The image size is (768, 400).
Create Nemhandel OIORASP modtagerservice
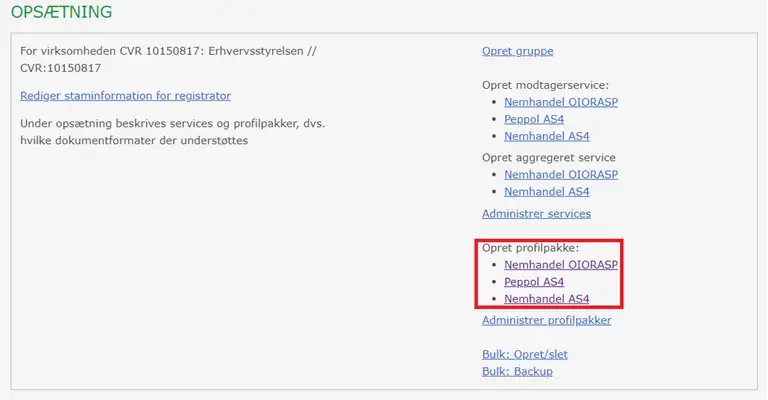coord(560,102)
